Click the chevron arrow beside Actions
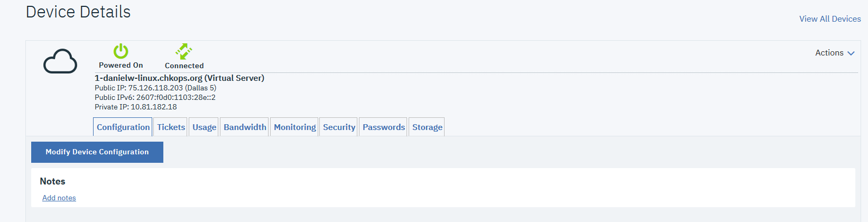 [x=851, y=53]
